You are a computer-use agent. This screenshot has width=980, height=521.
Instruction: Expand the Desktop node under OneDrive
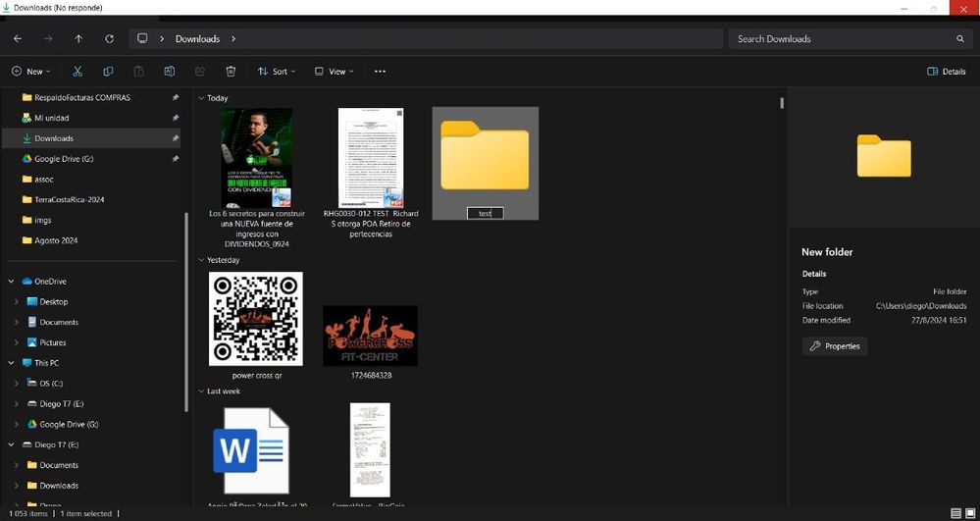pyautogui.click(x=17, y=301)
